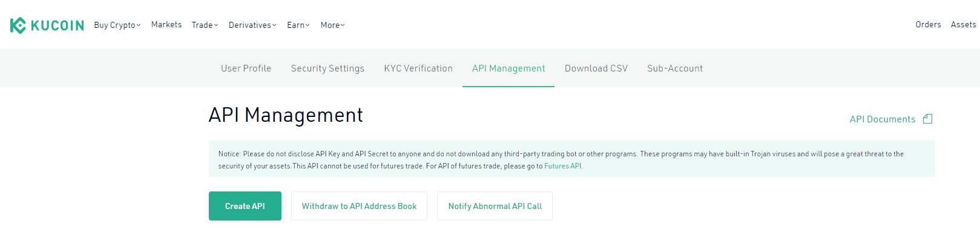Expand the Derivatives menu
The image size is (980, 229).
(x=252, y=25)
